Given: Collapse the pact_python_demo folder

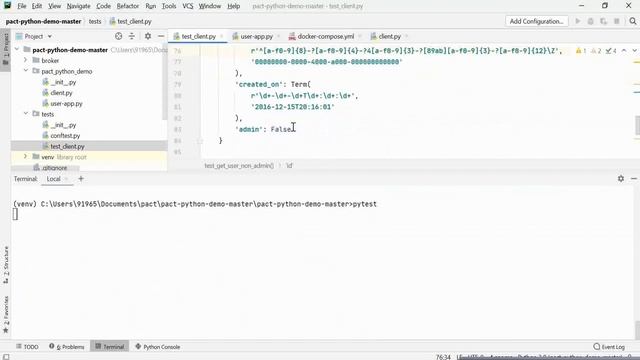Looking at the screenshot, I should pos(25,71).
